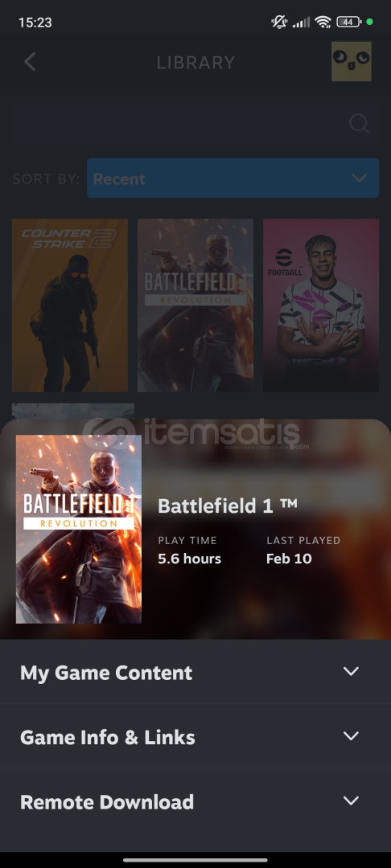Click the Game Info & Links chevron
The height and width of the screenshot is (868, 391).
click(351, 735)
